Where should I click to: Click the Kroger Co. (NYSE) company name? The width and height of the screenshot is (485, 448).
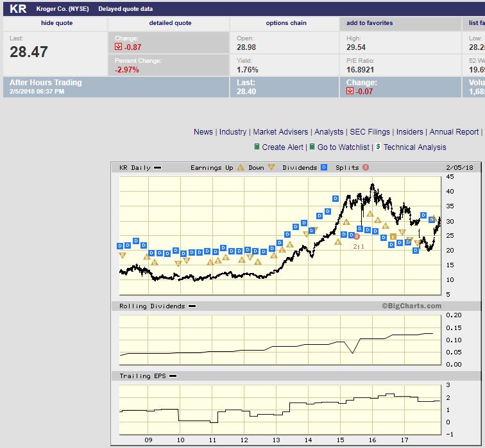62,8
